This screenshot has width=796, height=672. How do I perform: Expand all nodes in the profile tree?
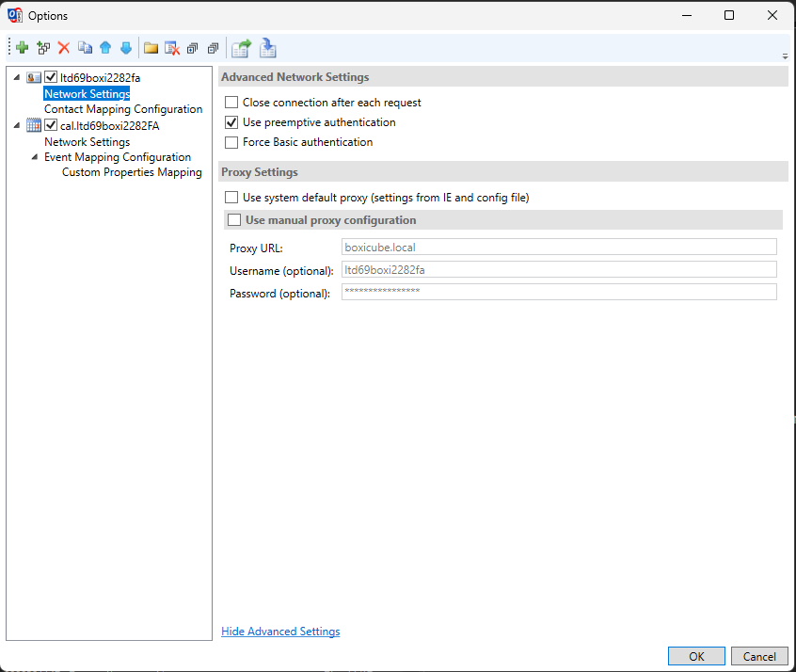(192, 48)
